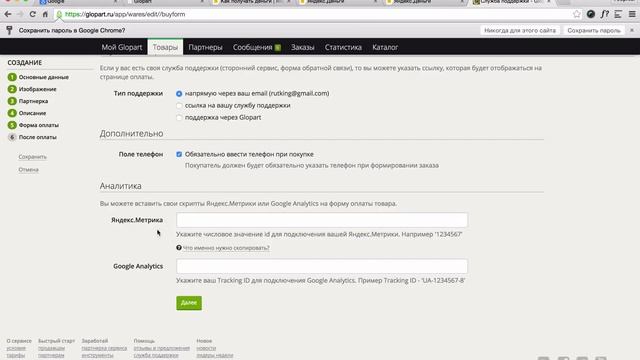Viewport: 640px width, 360px height.
Task: Click the browser forward arrow
Action: [x=20, y=14]
